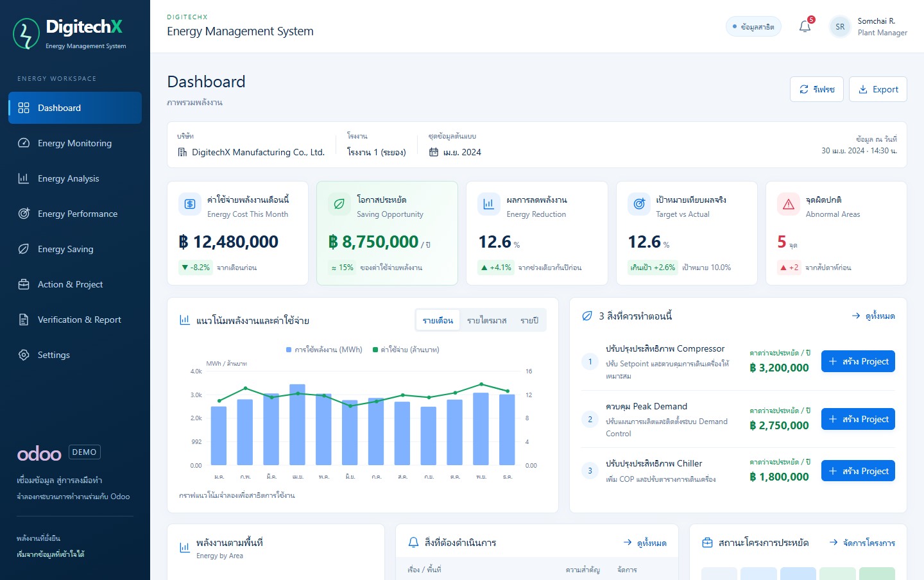The width and height of the screenshot is (924, 580).
Task: Open Settings from the sidebar
Action: click(75, 355)
